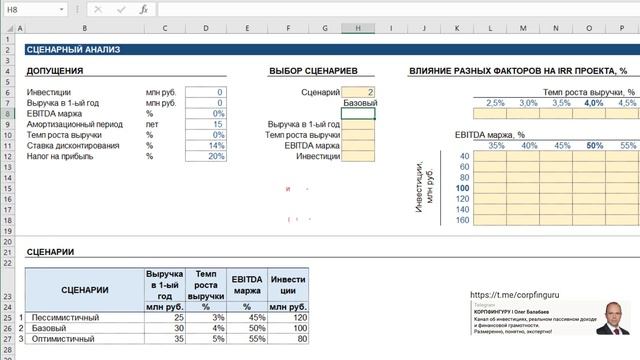This screenshot has width=640, height=360.
Task: Click the СЦЕНАРИИ table header cell
Action: 84,290
